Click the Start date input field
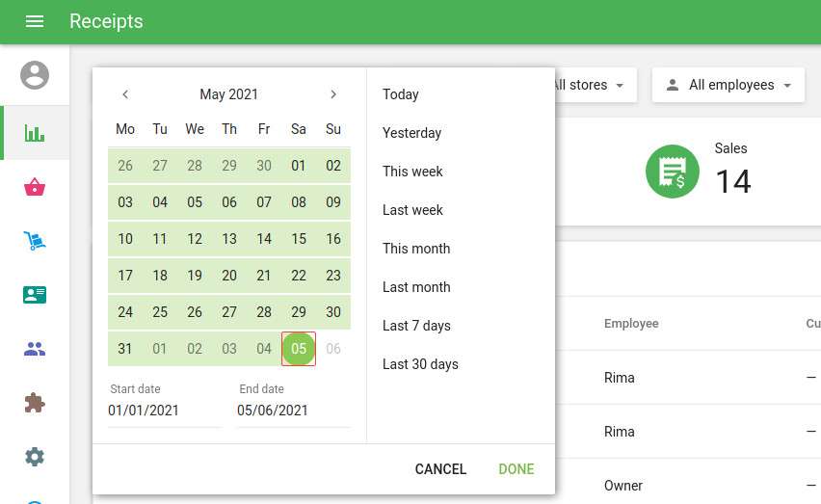Screen dimensions: 821x504 (164, 411)
